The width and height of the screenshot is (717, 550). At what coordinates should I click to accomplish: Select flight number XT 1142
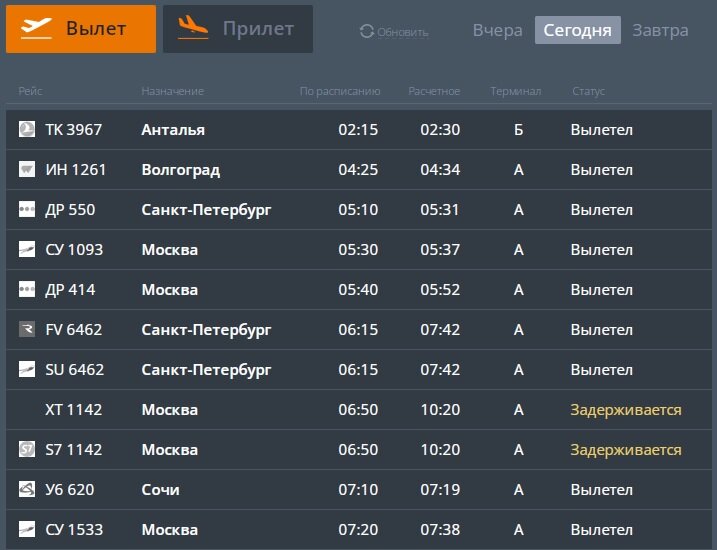coord(74,410)
